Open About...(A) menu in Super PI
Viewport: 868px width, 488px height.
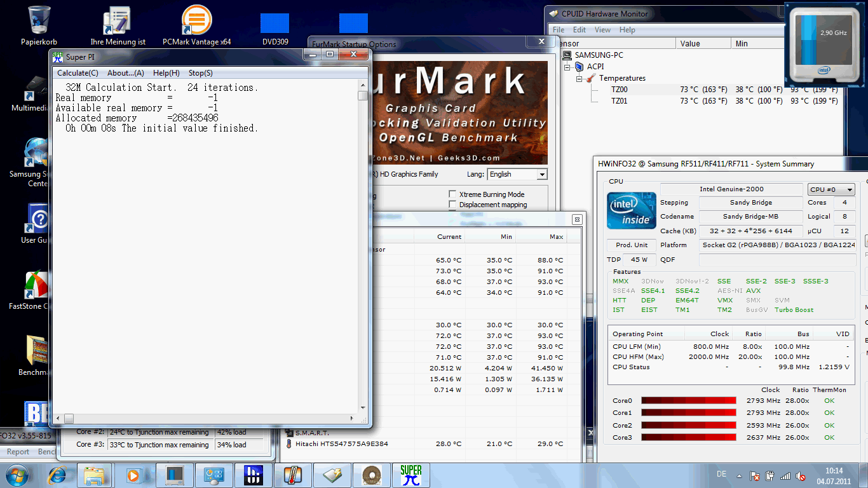click(x=126, y=73)
